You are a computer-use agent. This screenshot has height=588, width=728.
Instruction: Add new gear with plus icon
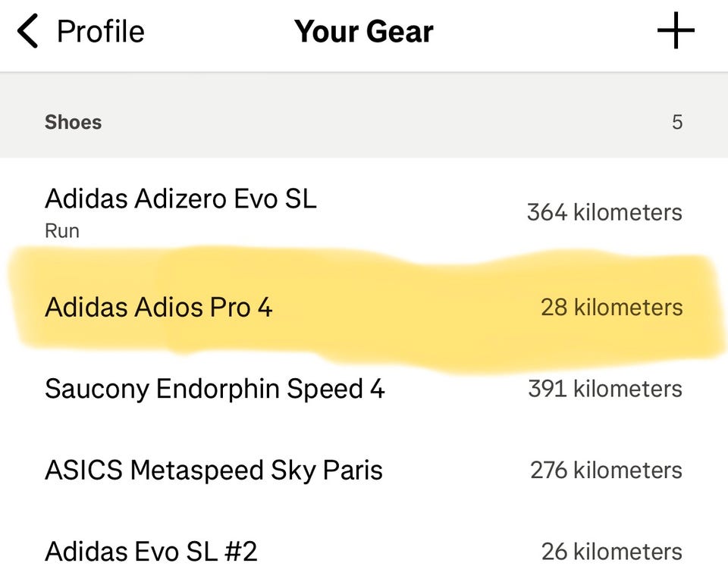676,32
